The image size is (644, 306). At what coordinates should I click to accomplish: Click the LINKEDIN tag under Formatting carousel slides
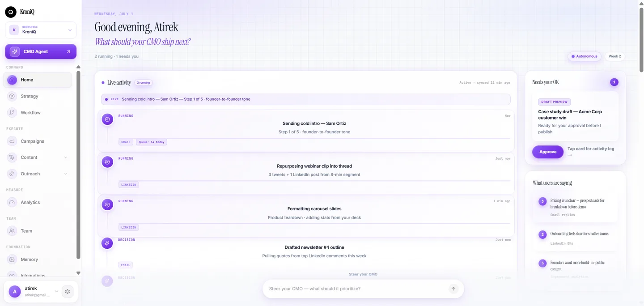pos(129,227)
